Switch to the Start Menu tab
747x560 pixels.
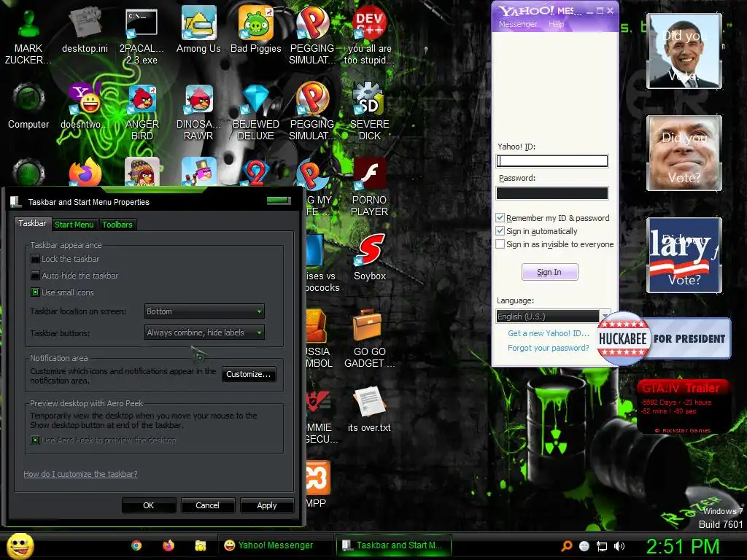74,225
